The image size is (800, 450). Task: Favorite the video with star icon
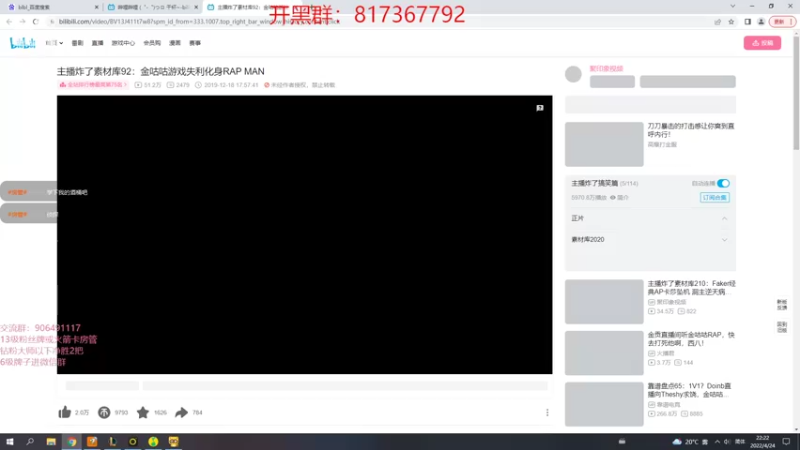coord(143,412)
